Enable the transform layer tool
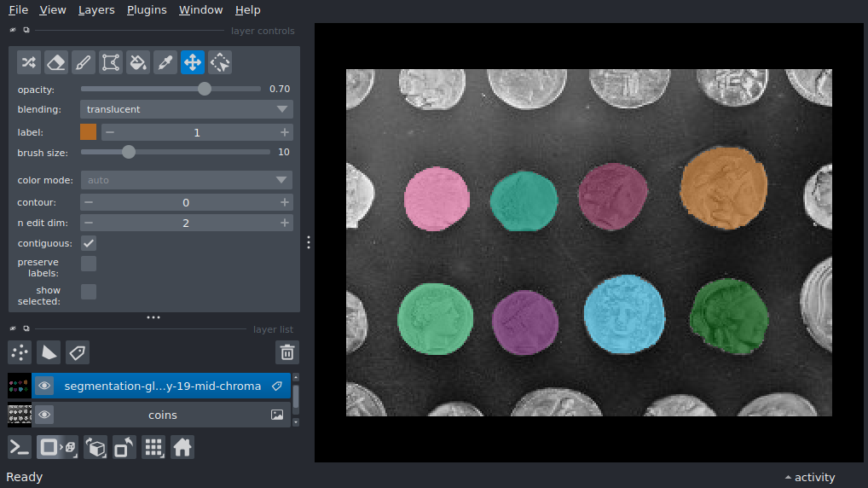868x488 pixels. [x=220, y=62]
